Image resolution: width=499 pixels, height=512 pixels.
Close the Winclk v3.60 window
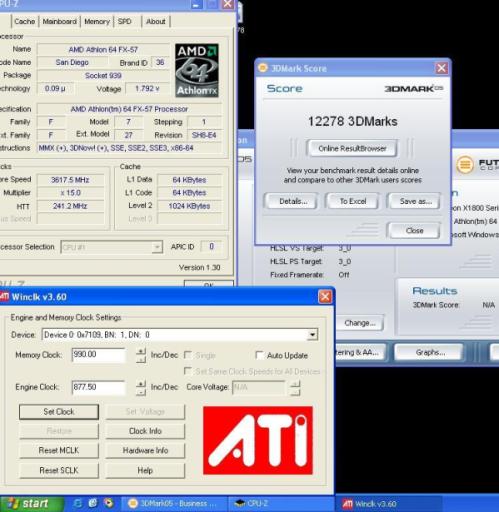pyautogui.click(x=325, y=297)
